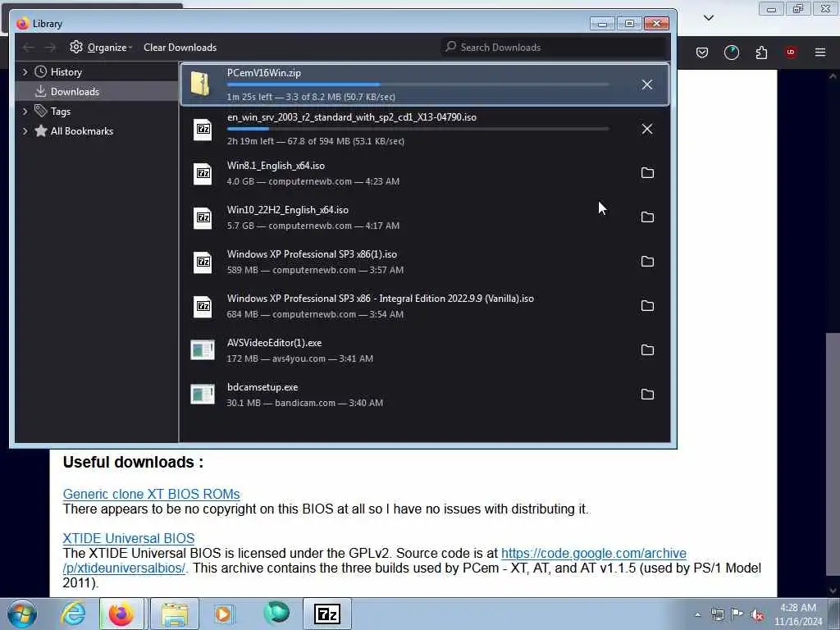This screenshot has height=630, width=840.
Task: Click the Organize gear icon
Action: click(76, 47)
